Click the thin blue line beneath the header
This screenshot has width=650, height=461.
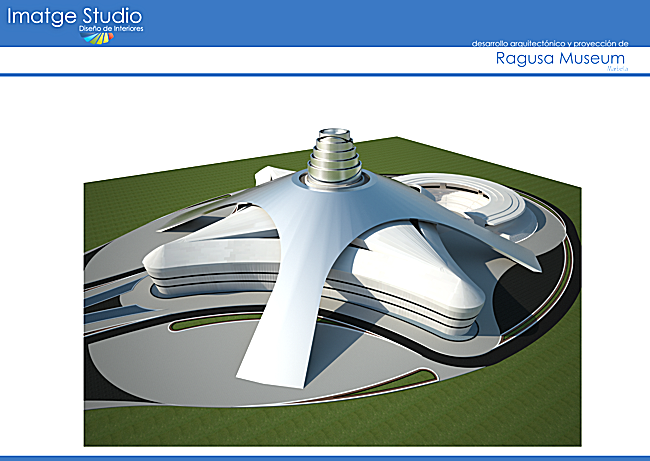325,76
